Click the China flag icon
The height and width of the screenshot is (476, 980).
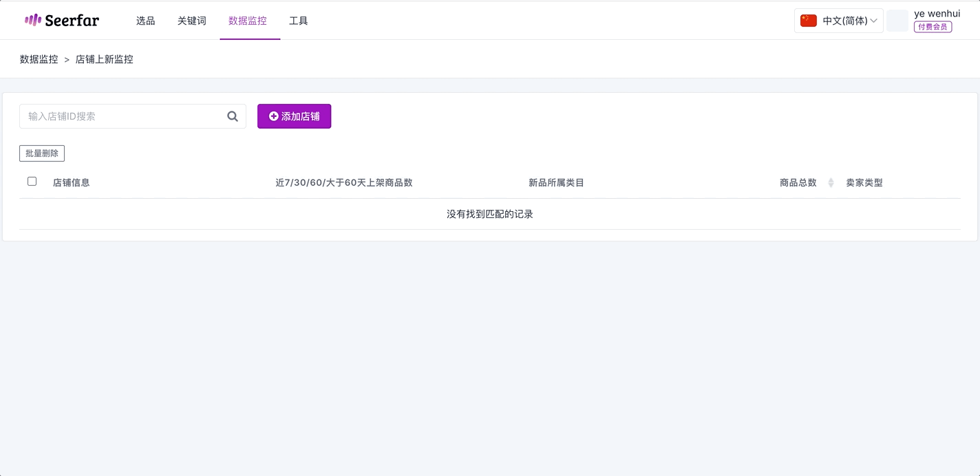(x=809, y=21)
